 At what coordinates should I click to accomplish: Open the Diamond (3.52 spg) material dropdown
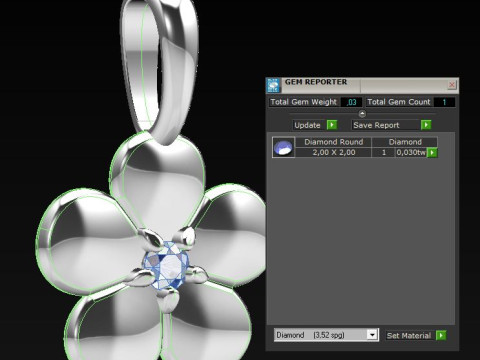[x=326, y=335]
